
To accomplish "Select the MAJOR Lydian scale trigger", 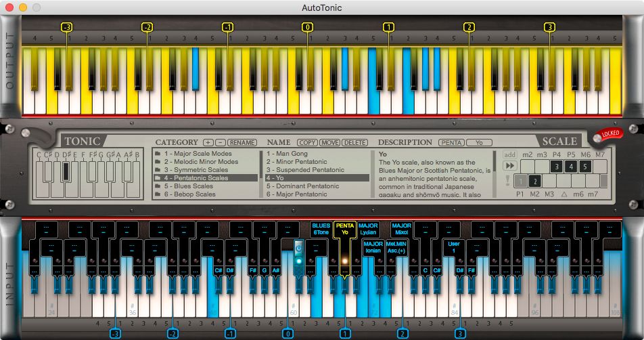I will click(x=368, y=229).
